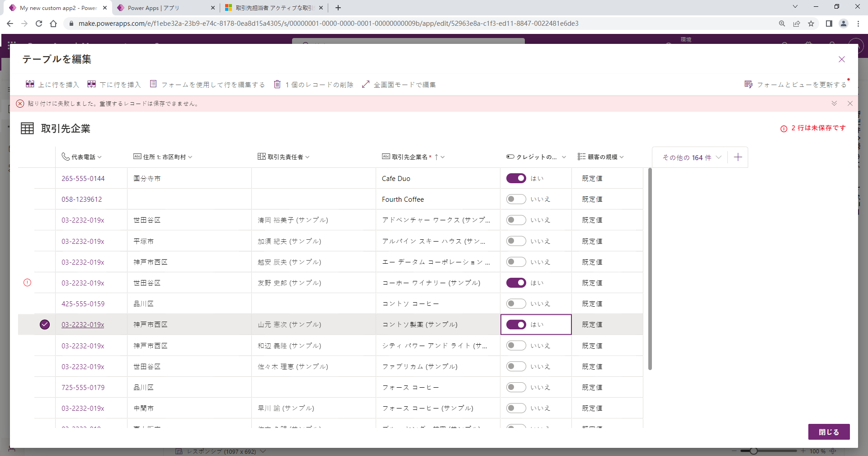Open the 顧客の規模 column dropdown
The height and width of the screenshot is (456, 868).
pyautogui.click(x=622, y=157)
